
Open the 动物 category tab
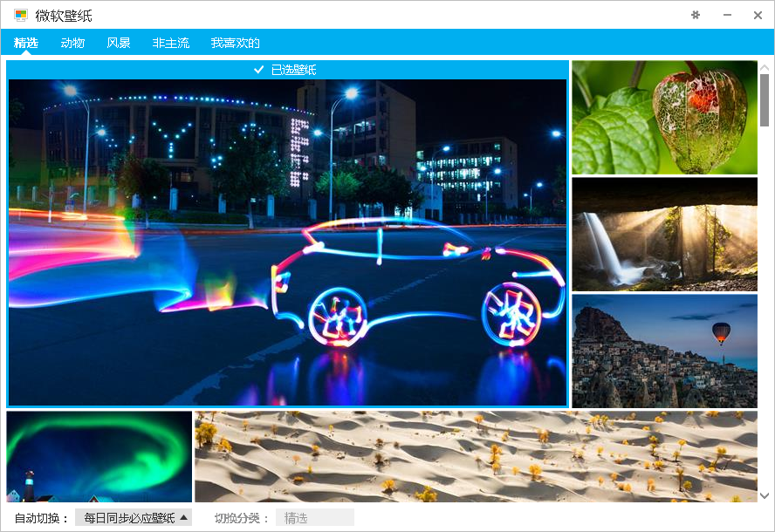point(72,43)
